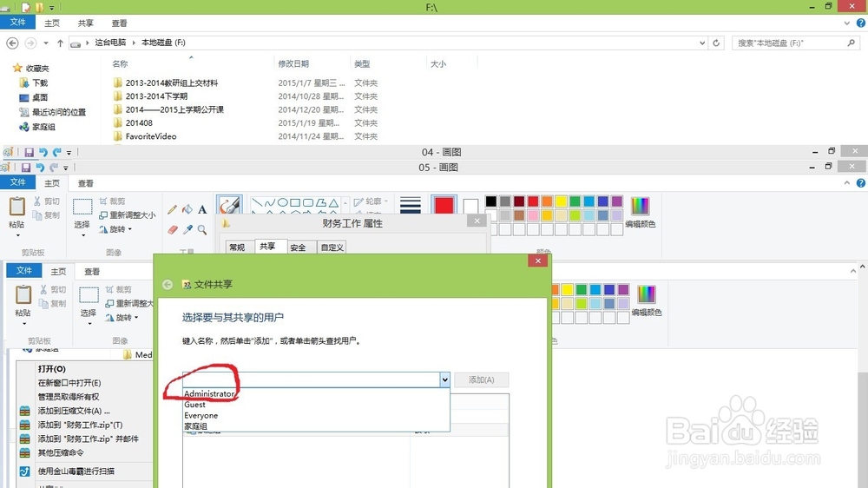Click 这台电脑 in Explorer breadcrumb
Screen dimensions: 868x488
[110, 42]
